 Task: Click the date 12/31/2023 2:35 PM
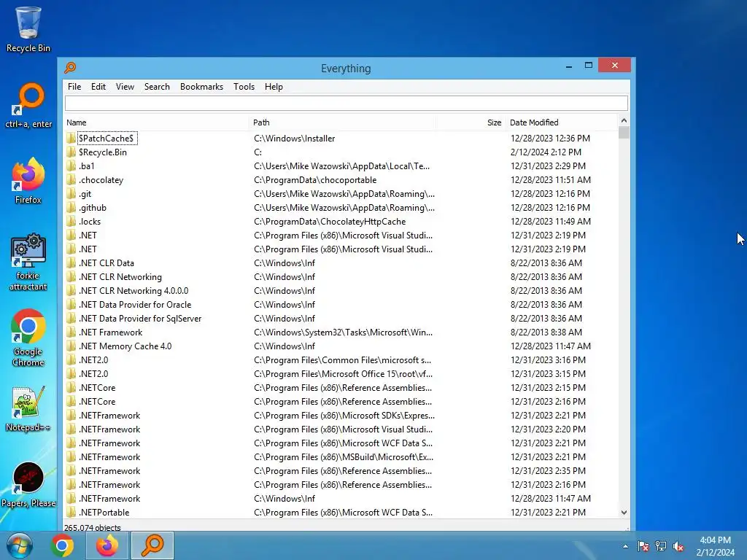coord(549,470)
